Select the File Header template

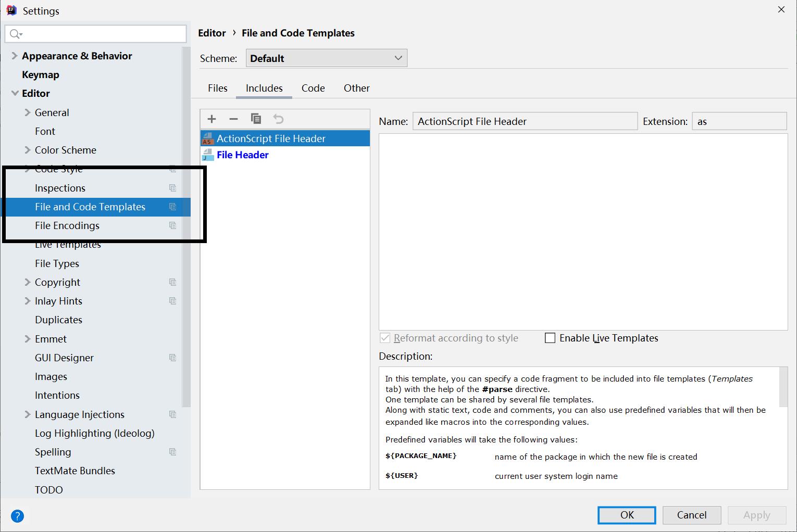(285, 155)
